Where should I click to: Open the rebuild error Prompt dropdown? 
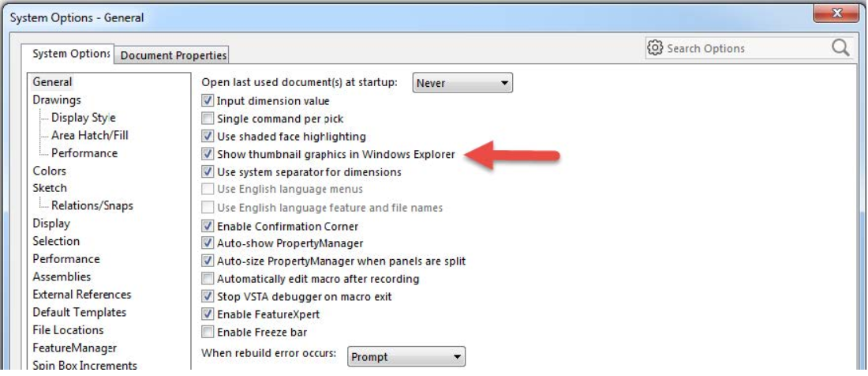406,356
